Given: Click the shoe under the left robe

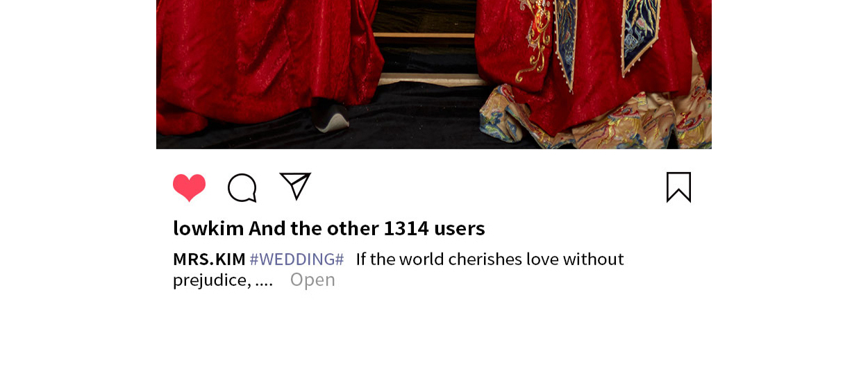Looking at the screenshot, I should tap(332, 119).
